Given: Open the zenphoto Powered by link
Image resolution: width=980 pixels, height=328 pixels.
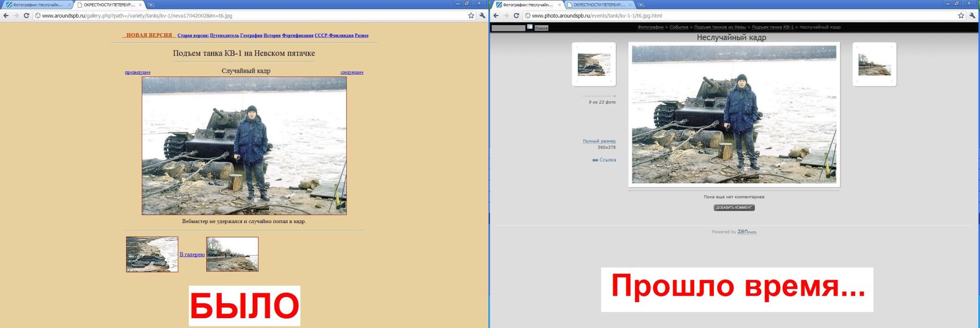Looking at the screenshot, I should tap(747, 232).
